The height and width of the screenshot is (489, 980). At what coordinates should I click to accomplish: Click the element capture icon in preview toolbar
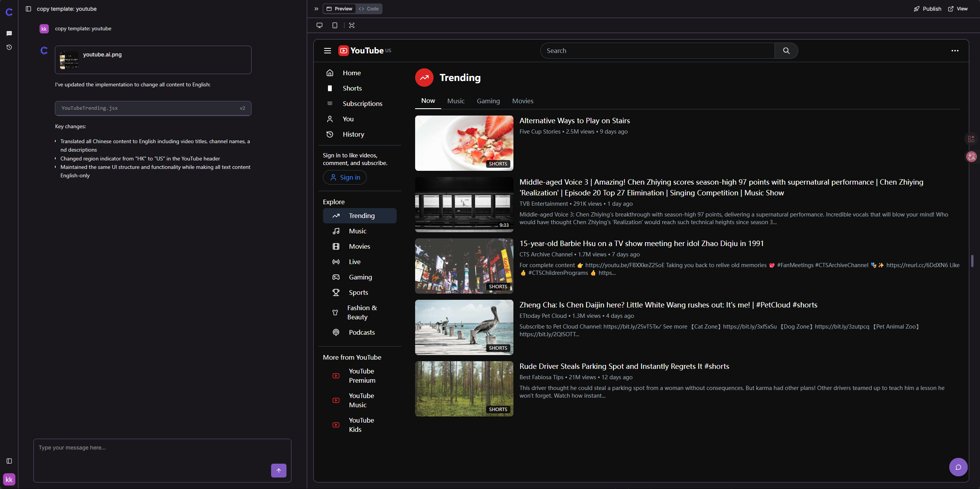pyautogui.click(x=351, y=25)
